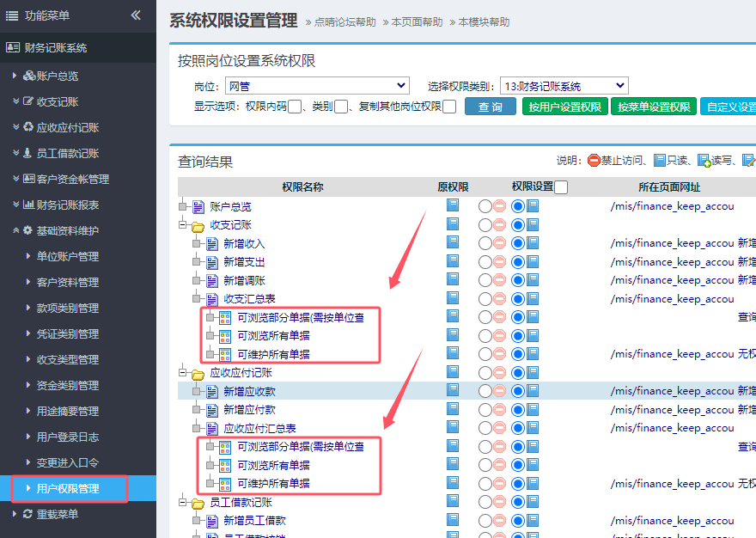The width and height of the screenshot is (756, 538).
Task: Click the 查询 button
Action: click(x=491, y=107)
